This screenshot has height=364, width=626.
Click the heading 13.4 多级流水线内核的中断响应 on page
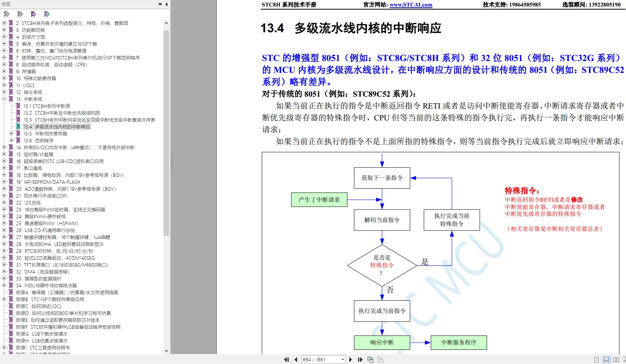pos(351,28)
